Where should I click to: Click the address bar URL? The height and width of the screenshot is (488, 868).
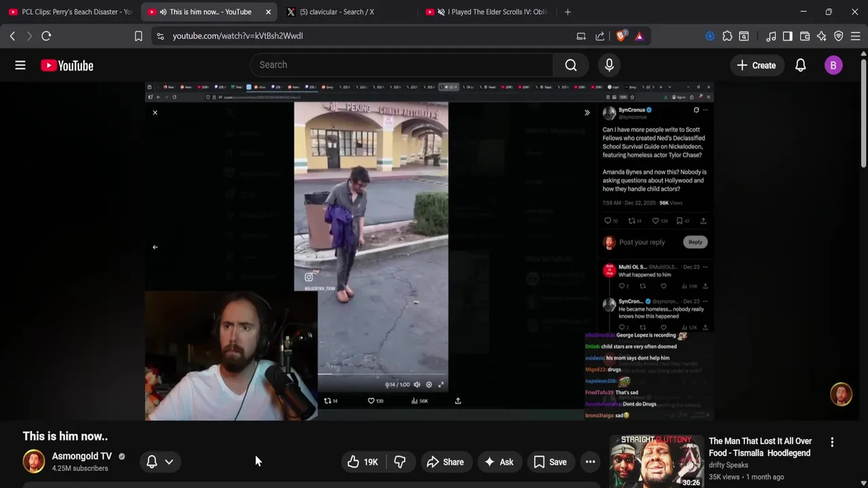click(x=237, y=36)
